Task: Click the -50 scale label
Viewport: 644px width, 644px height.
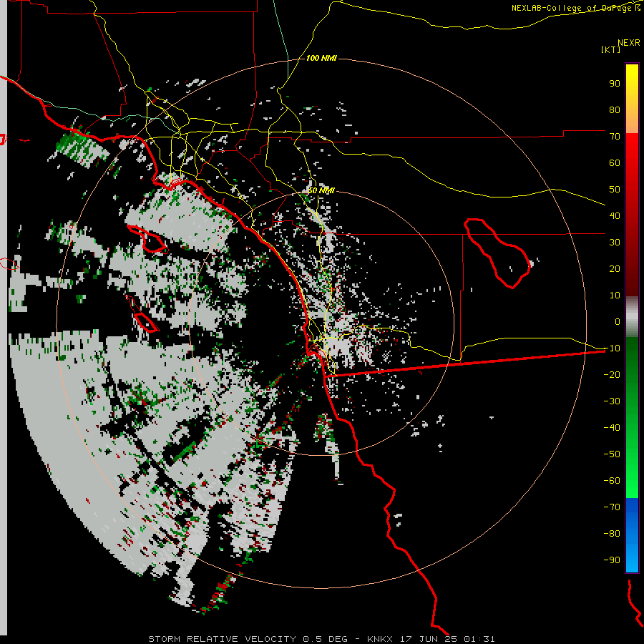Action: click(612, 454)
